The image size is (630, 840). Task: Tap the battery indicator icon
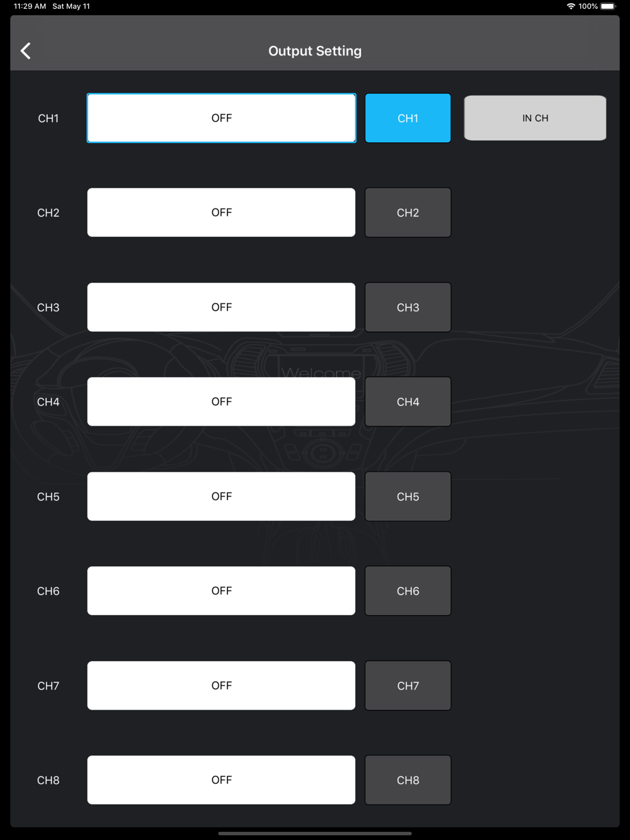(x=608, y=6)
